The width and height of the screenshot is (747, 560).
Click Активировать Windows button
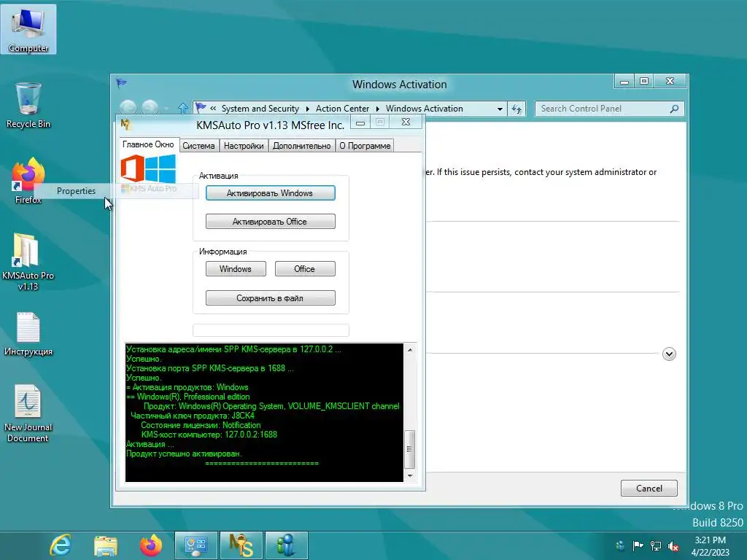coord(270,192)
